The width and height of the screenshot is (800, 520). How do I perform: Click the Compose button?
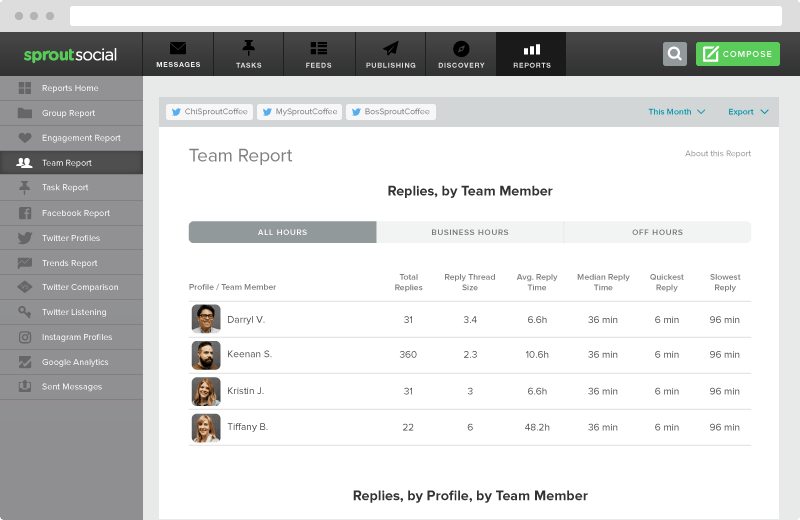738,54
